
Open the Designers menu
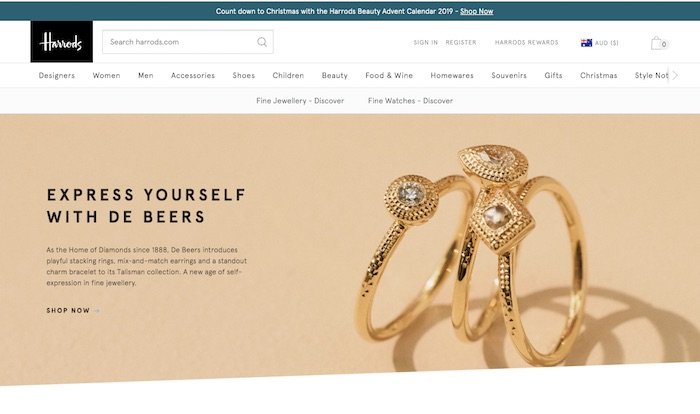tap(57, 75)
